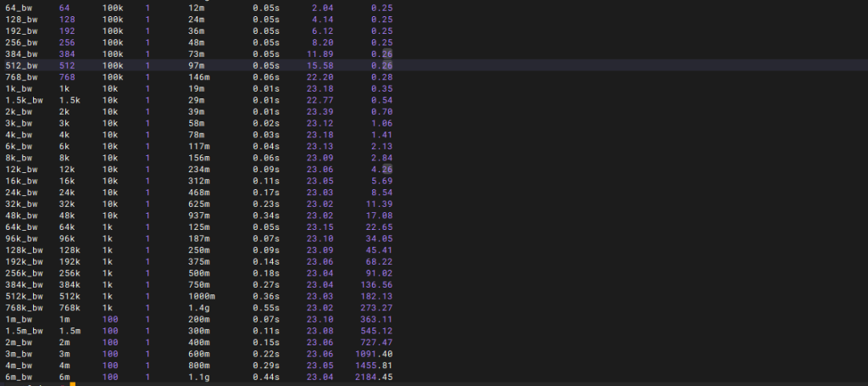Select the 128k_bw row label
Image resolution: width=868 pixels, height=386 pixels.
point(24,249)
